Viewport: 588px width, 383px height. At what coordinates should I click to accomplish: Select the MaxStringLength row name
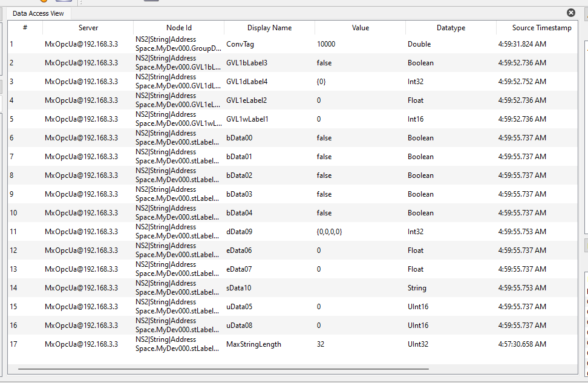point(253,344)
